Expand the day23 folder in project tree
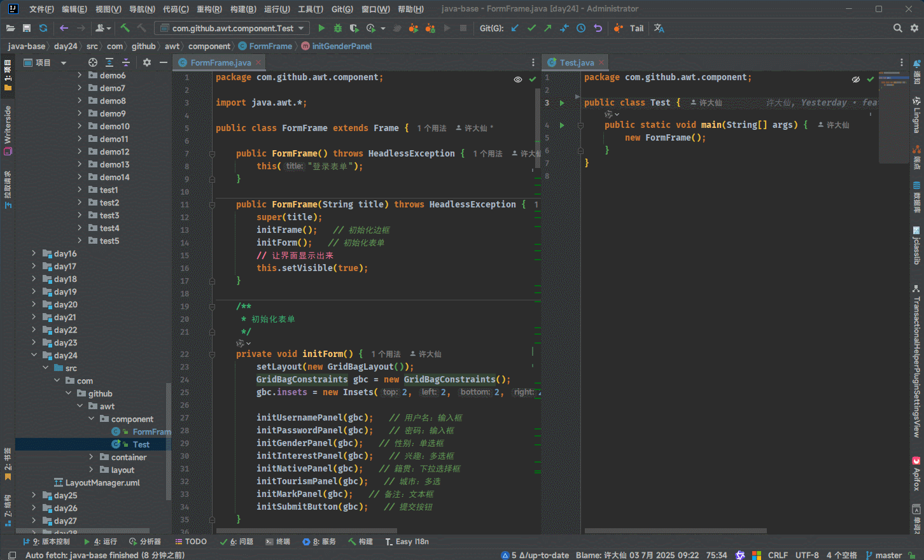The width and height of the screenshot is (924, 560). 34,342
